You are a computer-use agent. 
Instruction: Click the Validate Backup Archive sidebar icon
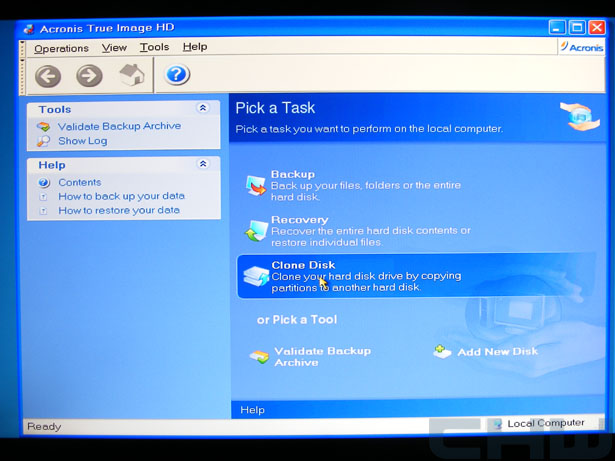(44, 126)
